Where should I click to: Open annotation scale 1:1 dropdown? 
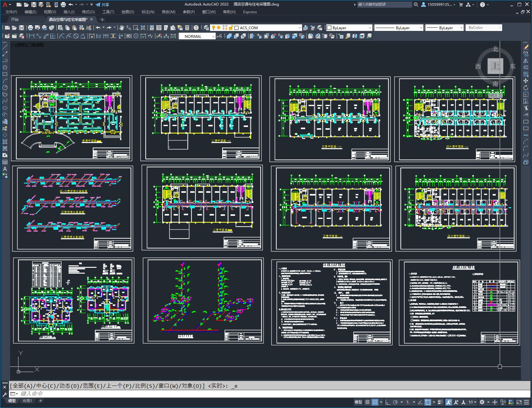473,402
